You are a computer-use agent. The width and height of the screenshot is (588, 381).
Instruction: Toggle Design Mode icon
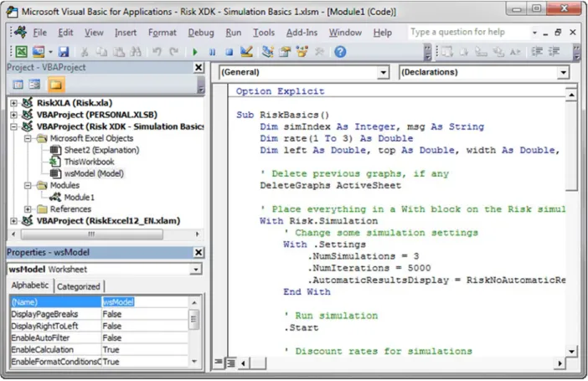(246, 51)
